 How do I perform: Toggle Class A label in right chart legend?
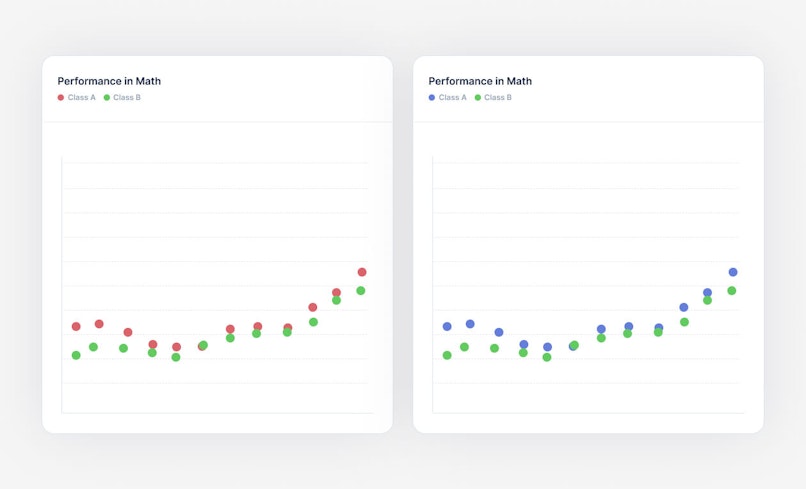point(452,98)
